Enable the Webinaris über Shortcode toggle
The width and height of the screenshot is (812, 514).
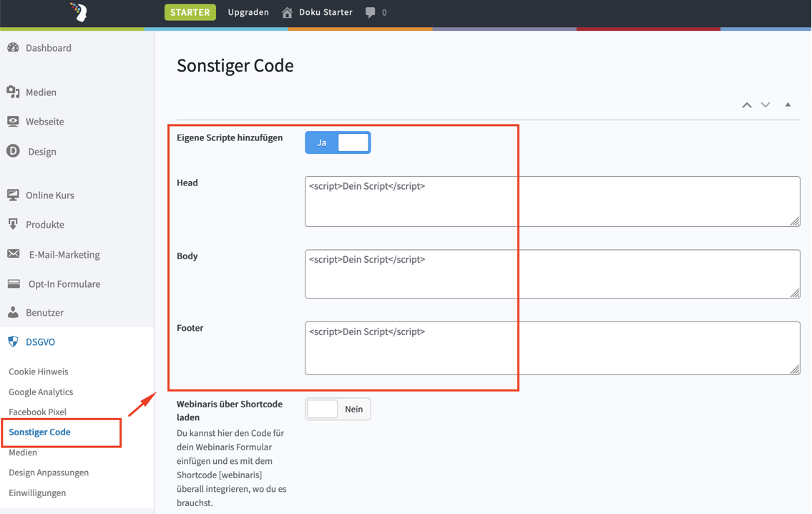338,409
